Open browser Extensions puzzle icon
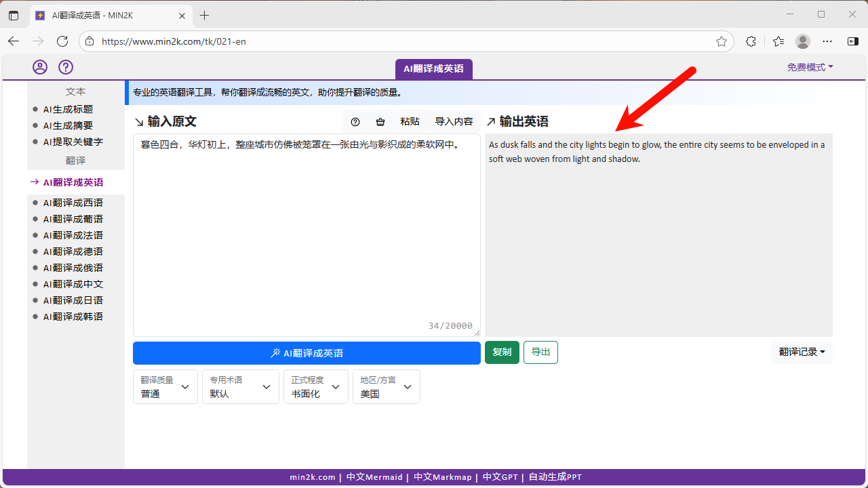The height and width of the screenshot is (488, 868). point(751,41)
